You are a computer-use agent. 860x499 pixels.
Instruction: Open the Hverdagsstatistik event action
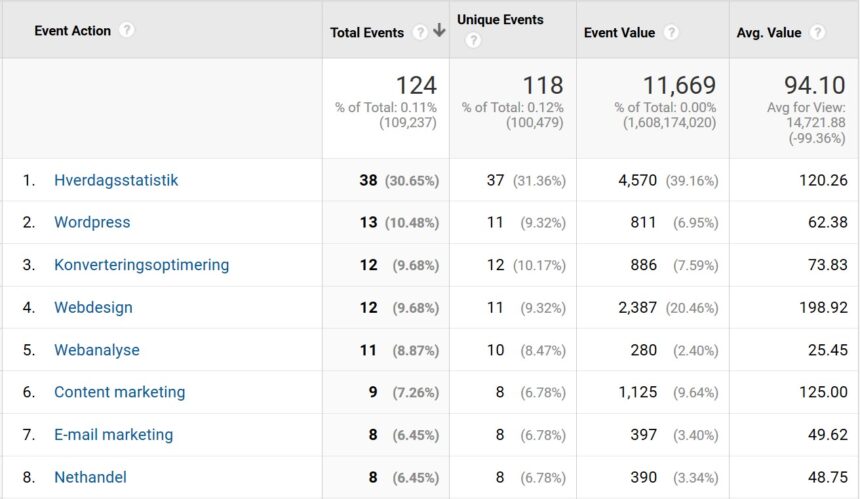116,180
